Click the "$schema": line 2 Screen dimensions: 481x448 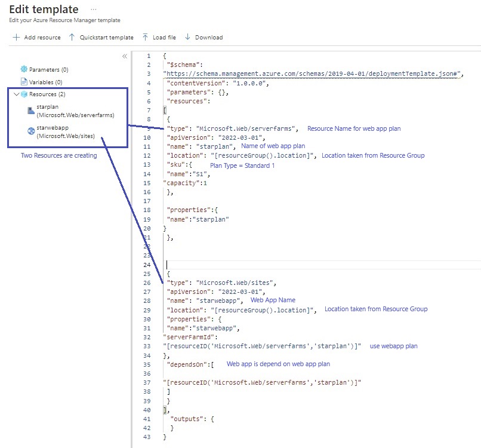tap(184, 65)
